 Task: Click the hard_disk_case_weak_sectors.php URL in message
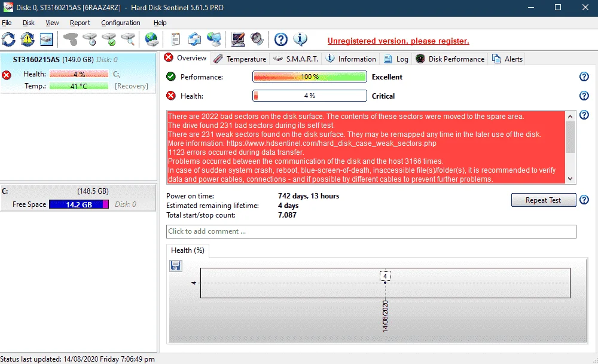click(331, 143)
